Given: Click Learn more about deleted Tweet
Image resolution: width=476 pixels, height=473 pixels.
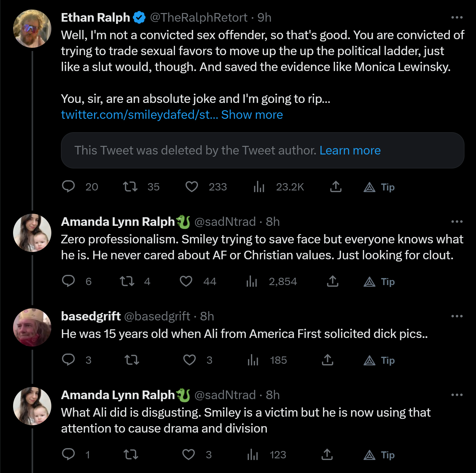Looking at the screenshot, I should point(350,150).
